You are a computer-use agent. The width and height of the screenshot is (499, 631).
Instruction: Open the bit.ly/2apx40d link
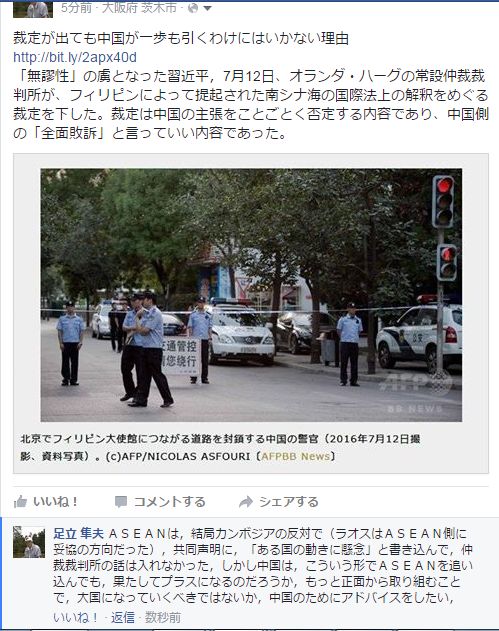[75, 57]
